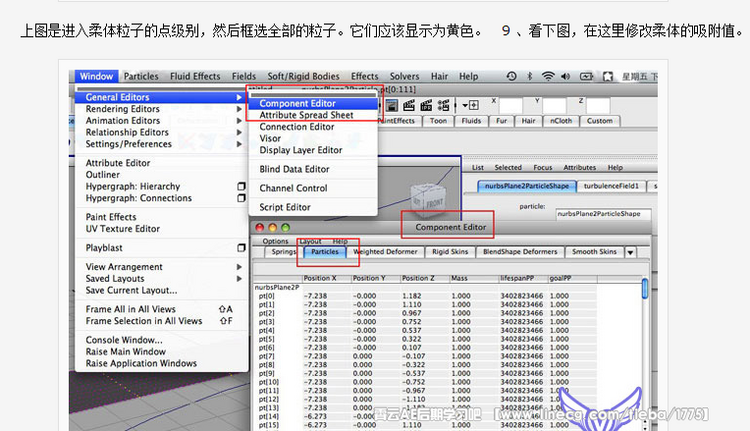
Task: Click the goalPP column header
Action: 572,278
